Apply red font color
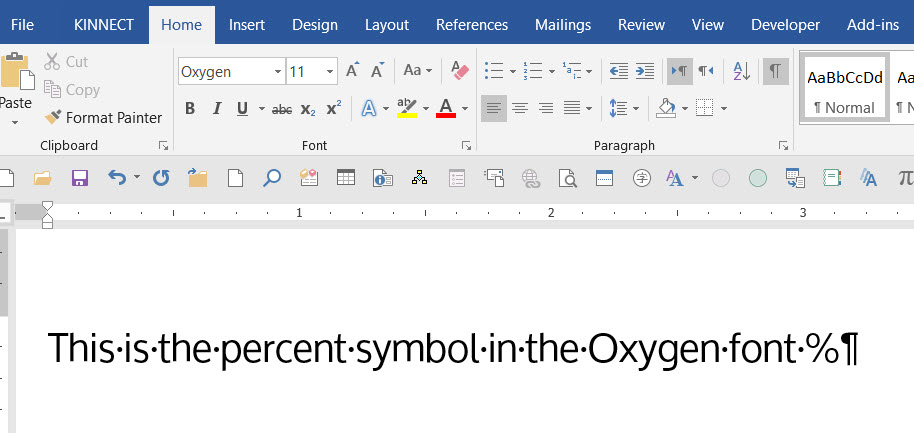The height and width of the screenshot is (433, 914). [x=446, y=108]
